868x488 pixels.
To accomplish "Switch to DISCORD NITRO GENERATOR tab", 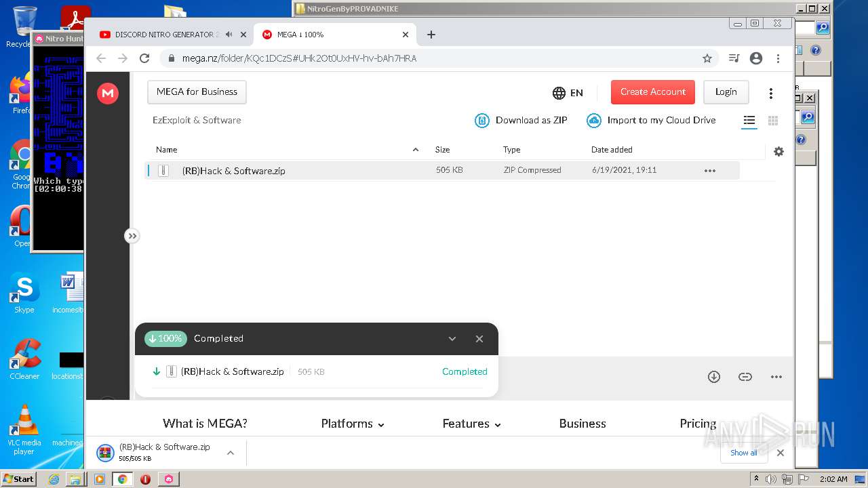I will 166,35.
